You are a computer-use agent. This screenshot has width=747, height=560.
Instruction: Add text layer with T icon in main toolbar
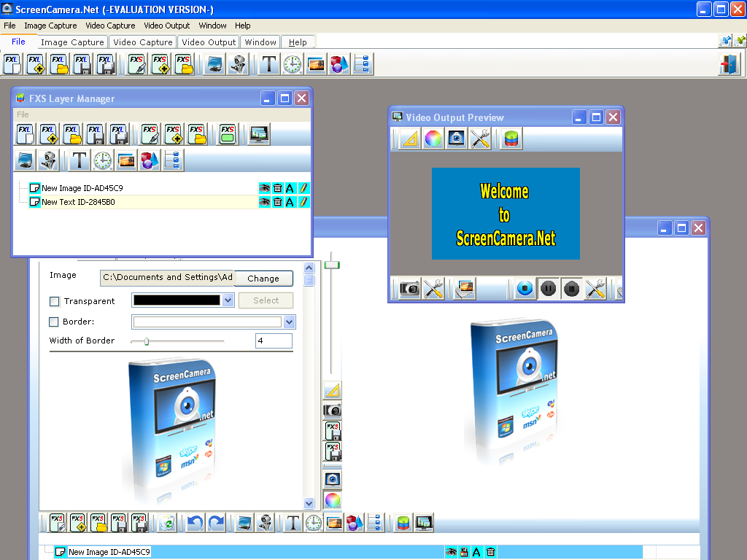[x=269, y=64]
